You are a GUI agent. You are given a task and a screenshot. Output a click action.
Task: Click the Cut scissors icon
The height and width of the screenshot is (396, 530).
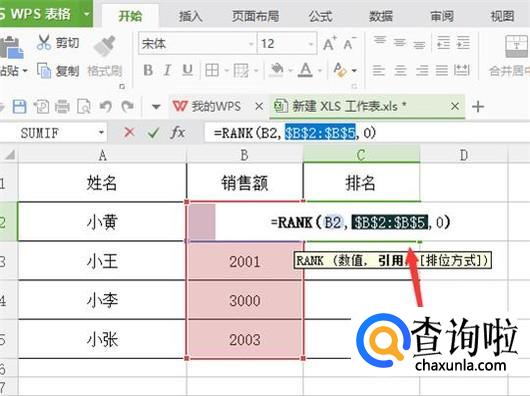[x=44, y=43]
